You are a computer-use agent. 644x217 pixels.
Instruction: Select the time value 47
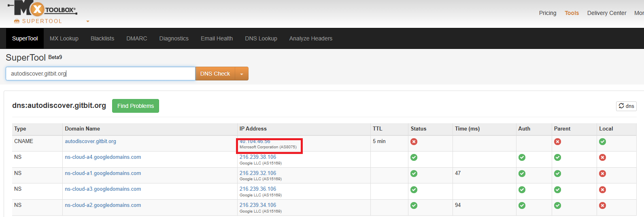[458, 173]
